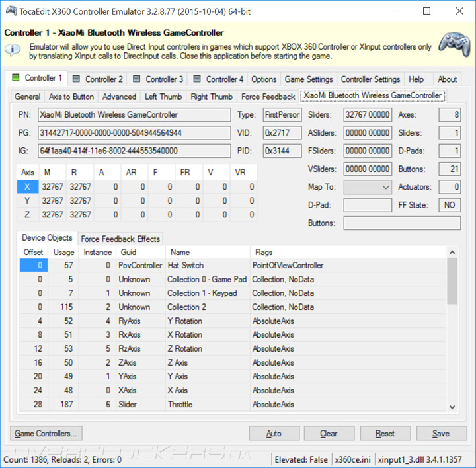This screenshot has width=476, height=468.
Task: Open the Game Settings tab
Action: pos(309,79)
